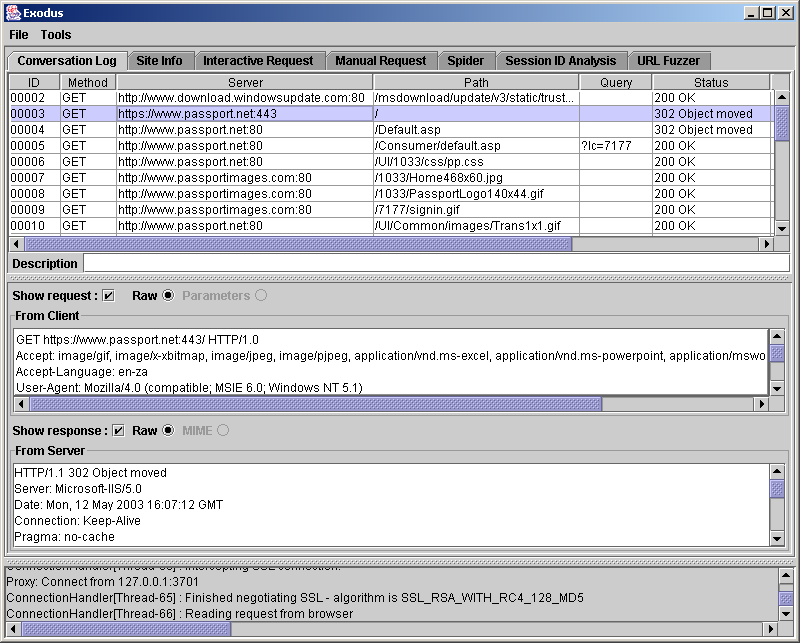
Task: Open the Session ID Analysis tab
Action: click(x=560, y=61)
